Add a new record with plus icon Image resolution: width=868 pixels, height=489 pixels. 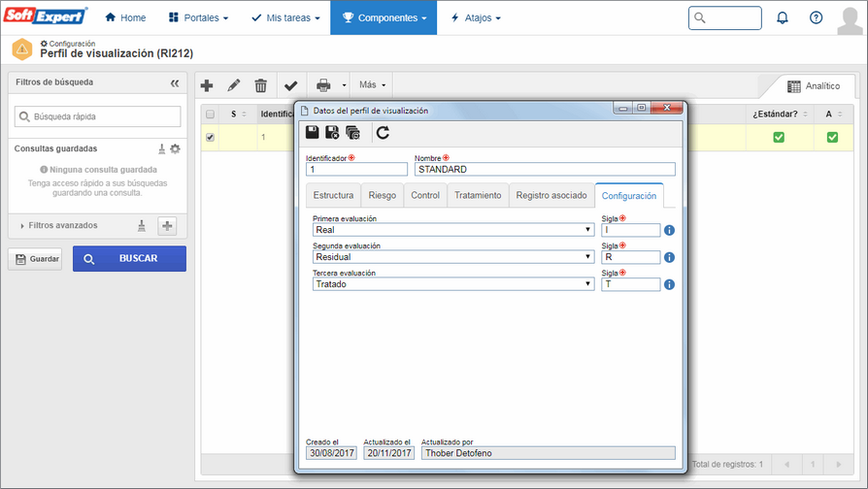coord(207,85)
